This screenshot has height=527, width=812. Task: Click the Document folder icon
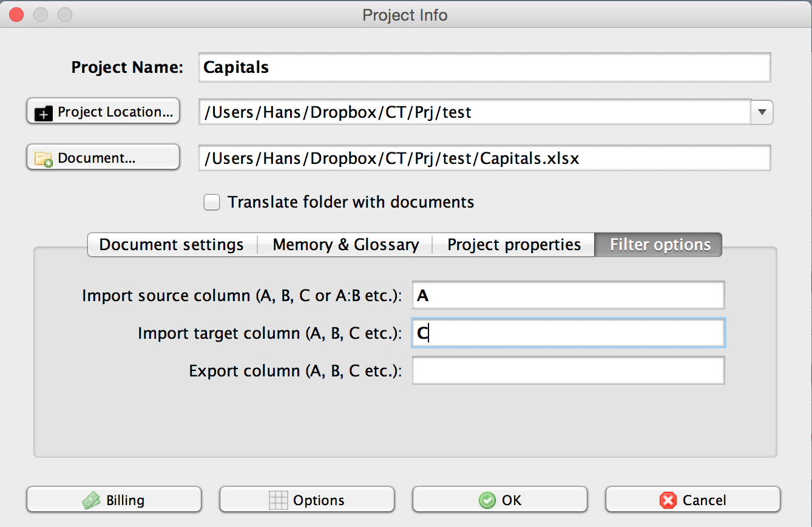click(x=44, y=159)
